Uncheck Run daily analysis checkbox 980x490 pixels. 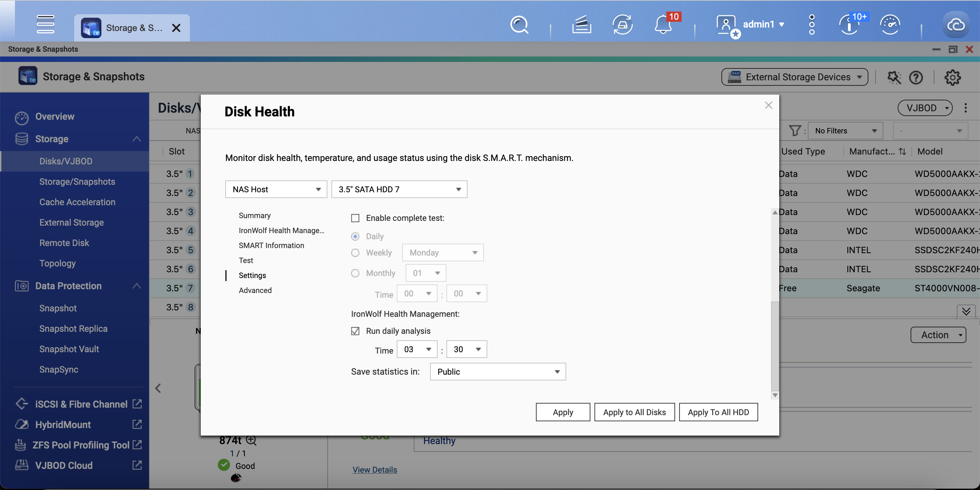coord(355,331)
